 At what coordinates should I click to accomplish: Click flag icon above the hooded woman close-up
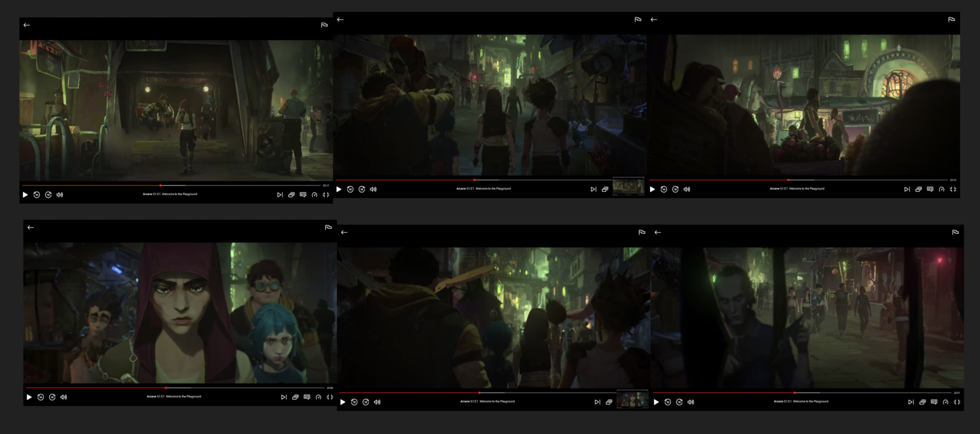tap(328, 228)
